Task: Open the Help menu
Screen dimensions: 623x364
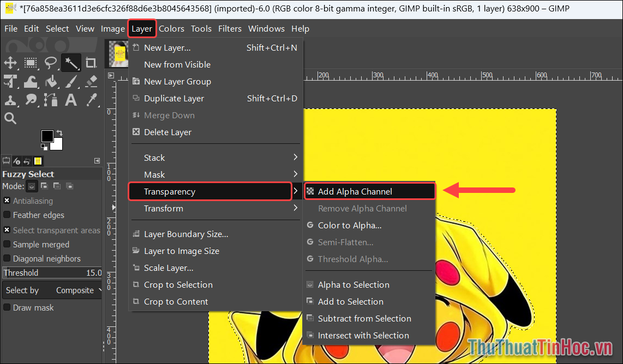Action: click(x=300, y=28)
